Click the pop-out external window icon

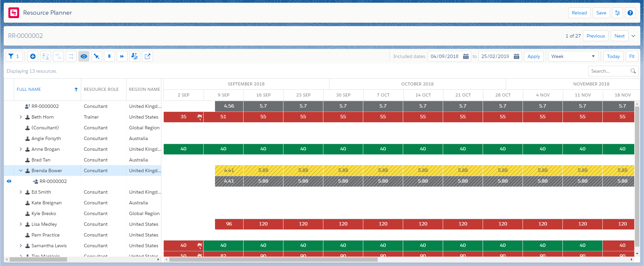click(148, 56)
